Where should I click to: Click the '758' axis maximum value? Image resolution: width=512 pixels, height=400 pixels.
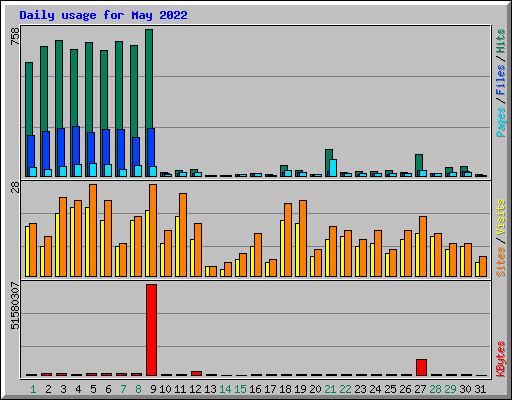coord(15,36)
